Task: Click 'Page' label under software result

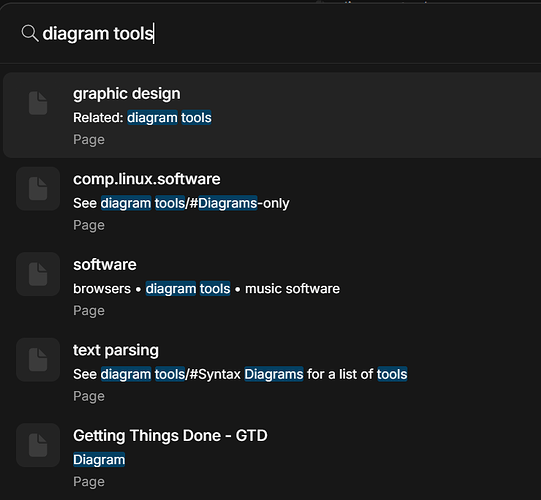Action: click(89, 311)
